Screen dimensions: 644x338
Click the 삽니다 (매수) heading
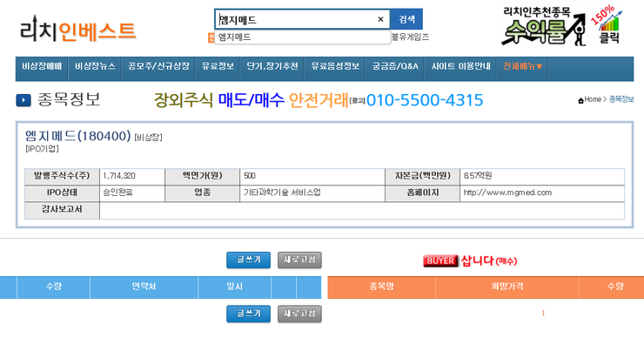489,260
